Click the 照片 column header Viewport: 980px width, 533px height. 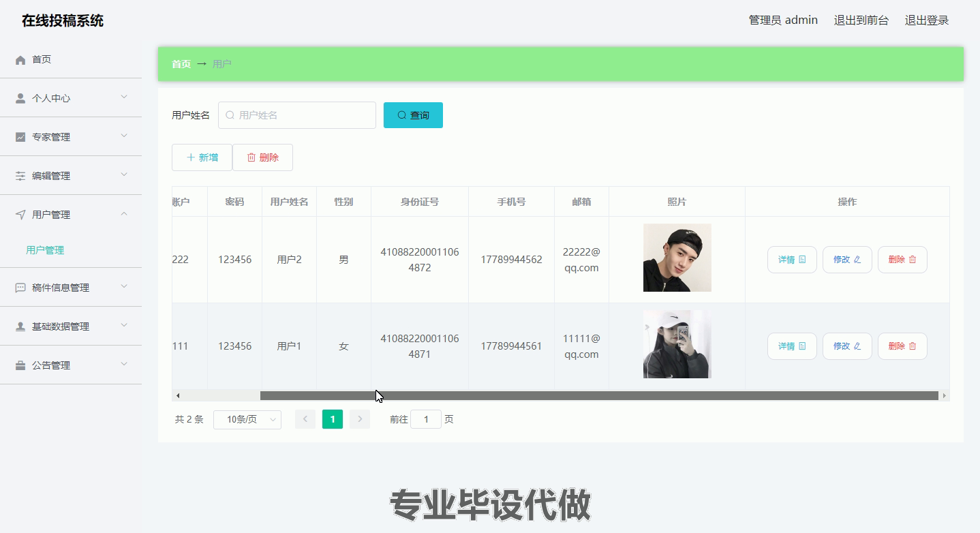[677, 202]
